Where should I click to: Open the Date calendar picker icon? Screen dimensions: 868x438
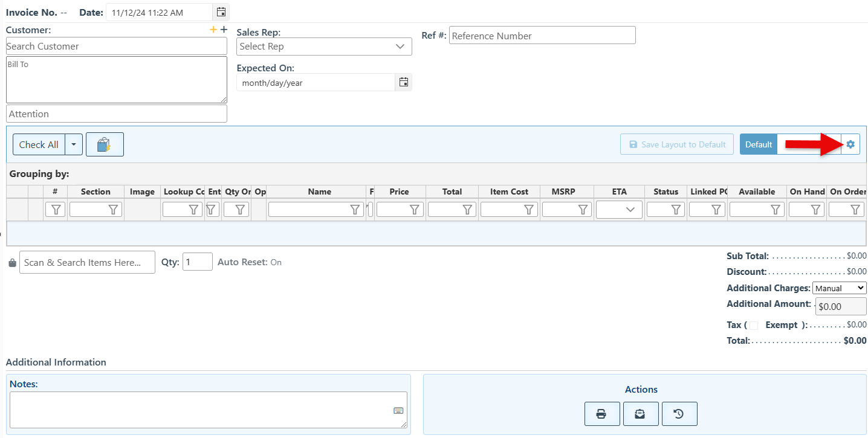click(x=221, y=11)
